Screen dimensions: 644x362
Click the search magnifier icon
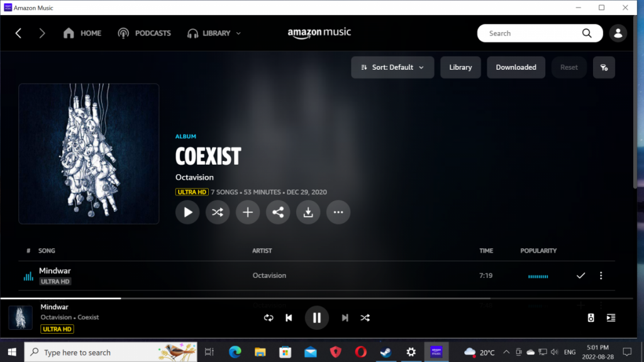(587, 33)
